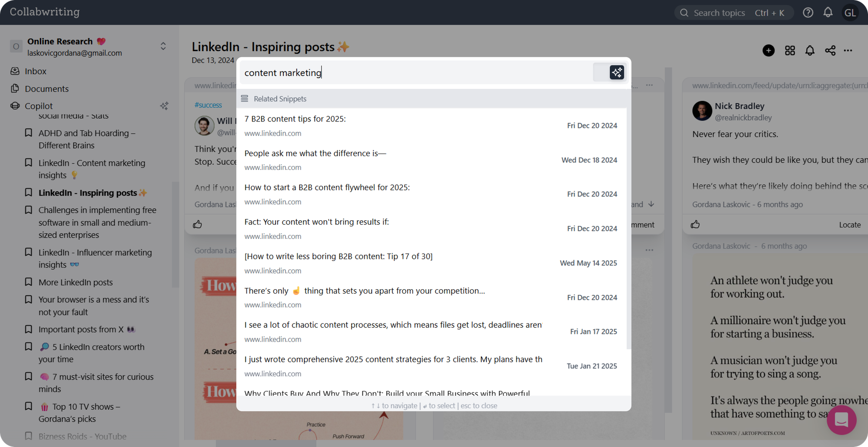Expand the Online Research workspace switcher
This screenshot has height=447, width=868.
163,46
